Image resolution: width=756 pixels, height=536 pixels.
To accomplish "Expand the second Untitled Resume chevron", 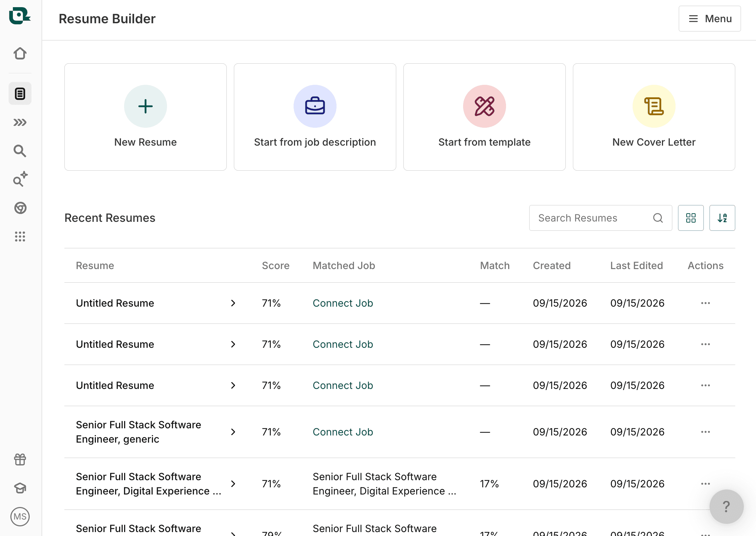I will (x=233, y=344).
